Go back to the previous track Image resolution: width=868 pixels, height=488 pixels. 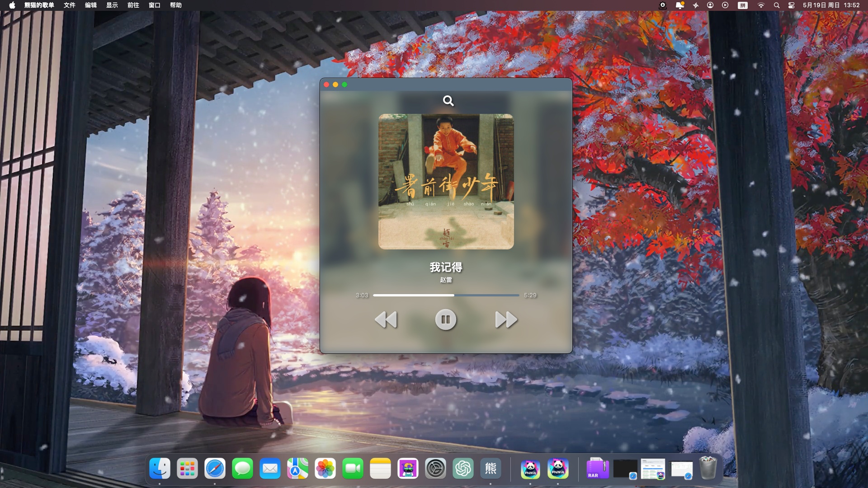point(386,319)
